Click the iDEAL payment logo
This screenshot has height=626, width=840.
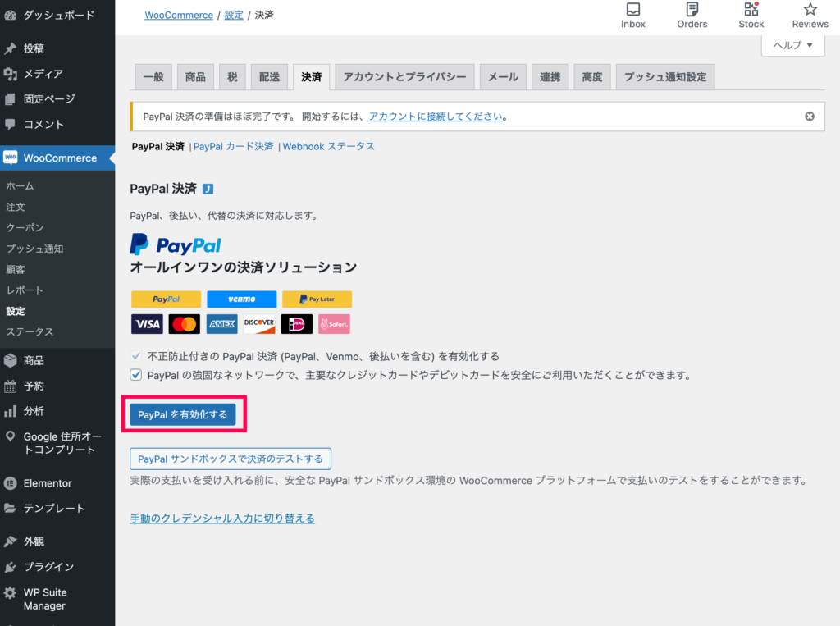tap(297, 324)
